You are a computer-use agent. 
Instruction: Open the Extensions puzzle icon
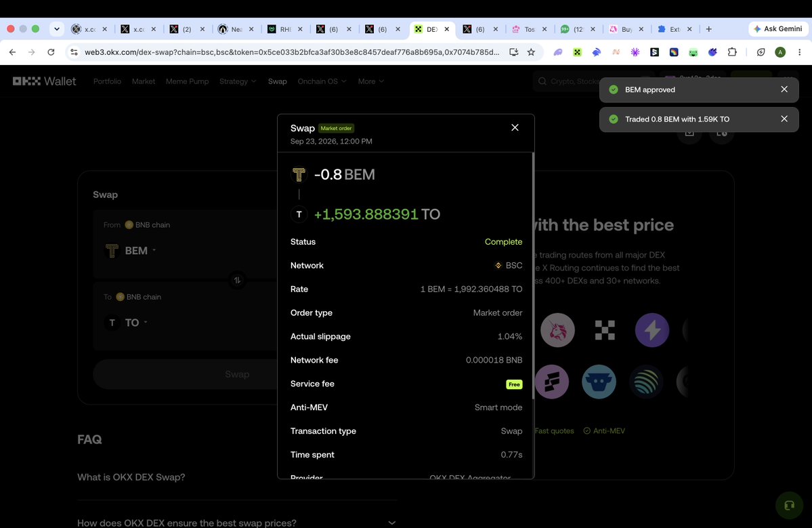click(x=731, y=52)
